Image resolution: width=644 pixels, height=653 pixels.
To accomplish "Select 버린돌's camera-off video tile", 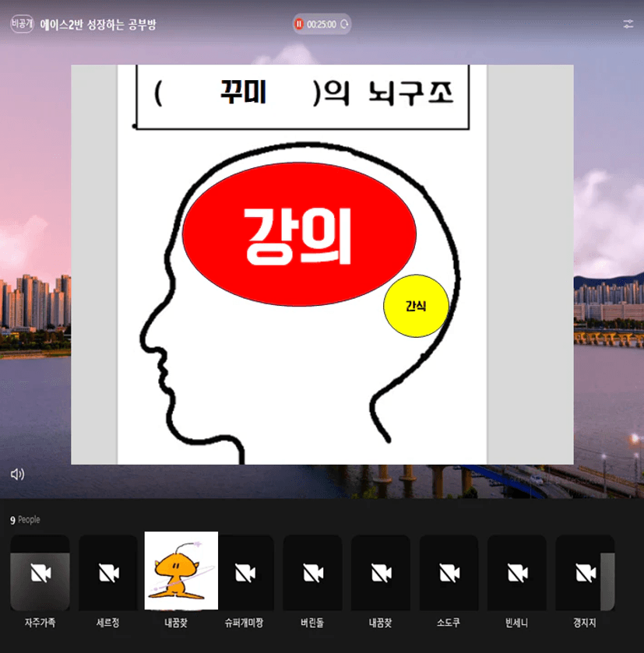I will pos(312,573).
